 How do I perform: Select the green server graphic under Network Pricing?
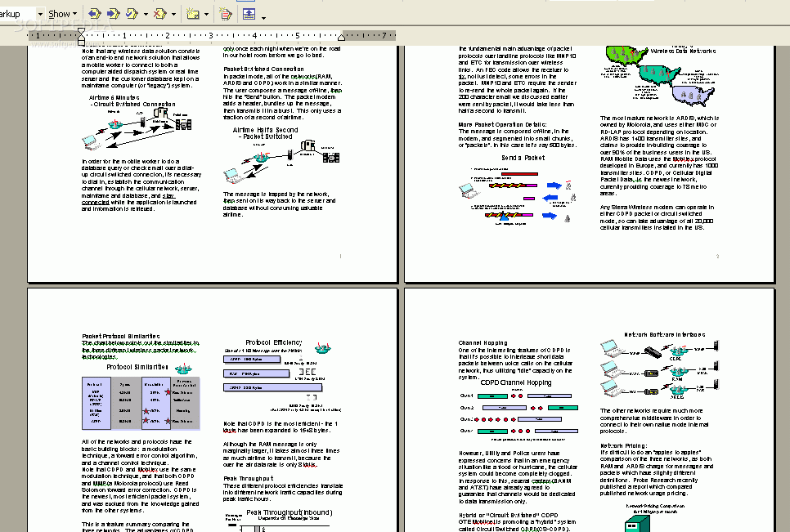coord(637,525)
